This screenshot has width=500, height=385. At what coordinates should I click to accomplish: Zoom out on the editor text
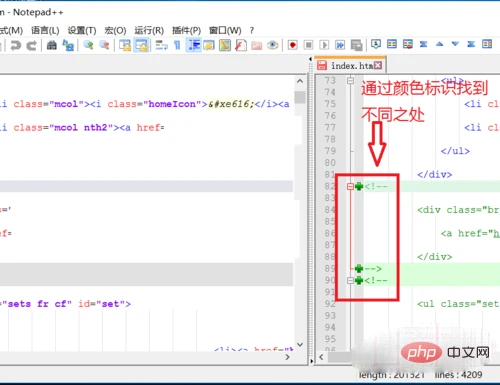coord(104,45)
